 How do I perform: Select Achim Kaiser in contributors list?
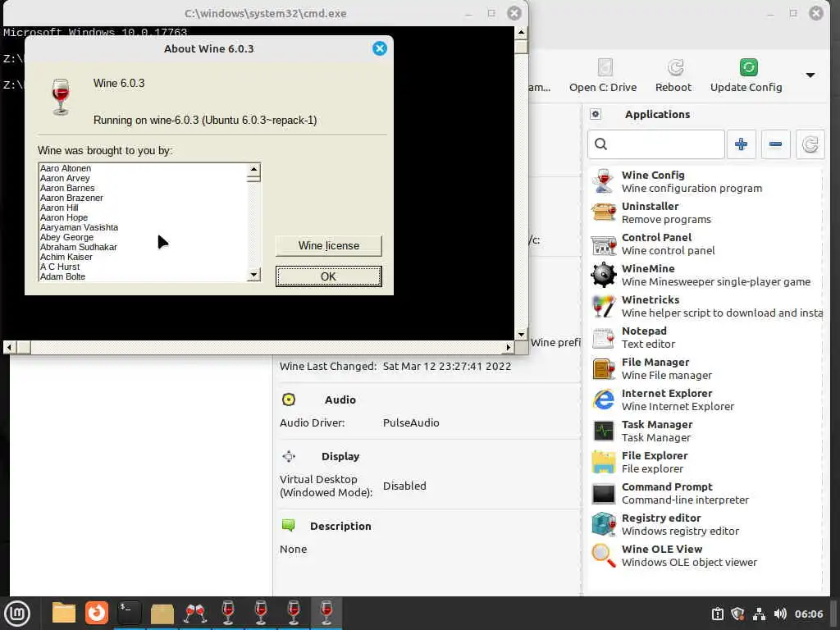coord(66,257)
